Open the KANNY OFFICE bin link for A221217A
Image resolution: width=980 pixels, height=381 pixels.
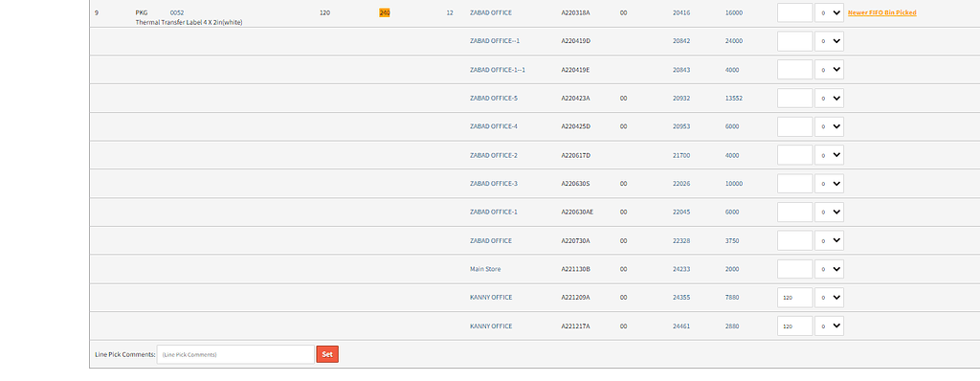[491, 325]
